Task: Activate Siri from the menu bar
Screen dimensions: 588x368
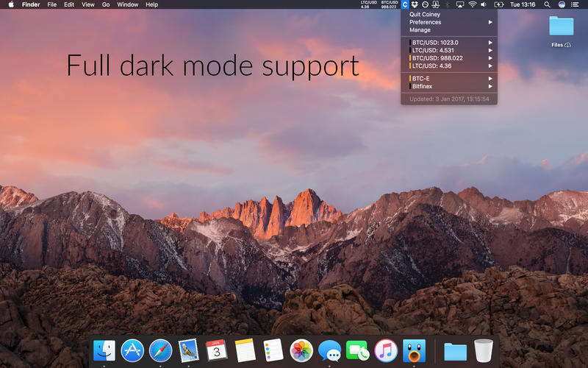Action: (x=562, y=4)
